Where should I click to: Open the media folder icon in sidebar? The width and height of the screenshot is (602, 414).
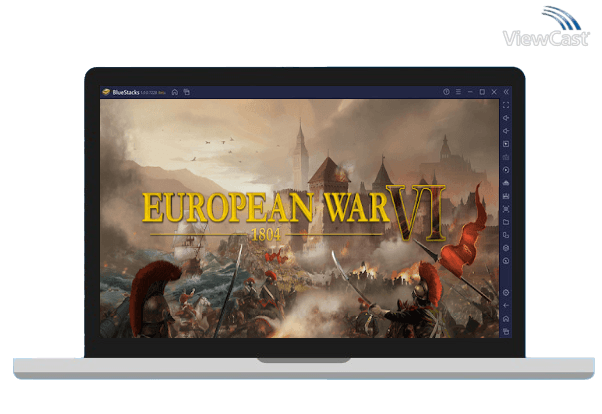click(506, 222)
